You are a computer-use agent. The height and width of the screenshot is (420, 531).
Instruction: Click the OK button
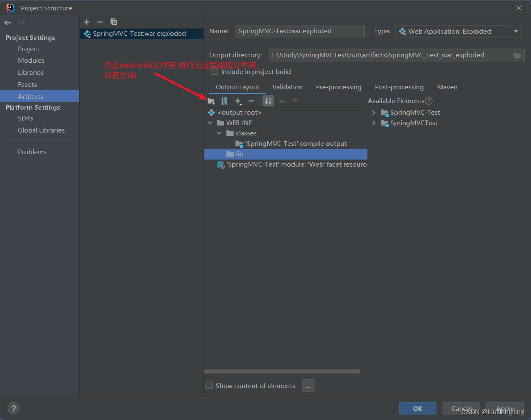(418, 408)
